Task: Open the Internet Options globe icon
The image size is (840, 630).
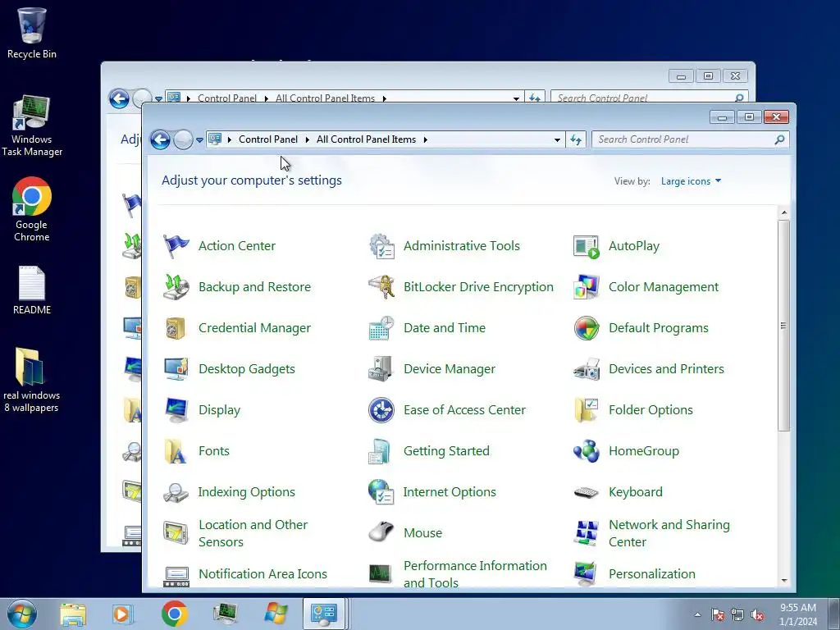Action: (x=381, y=492)
